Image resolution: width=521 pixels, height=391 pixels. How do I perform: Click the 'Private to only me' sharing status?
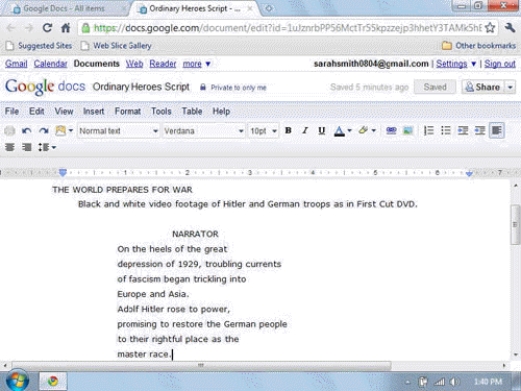233,88
